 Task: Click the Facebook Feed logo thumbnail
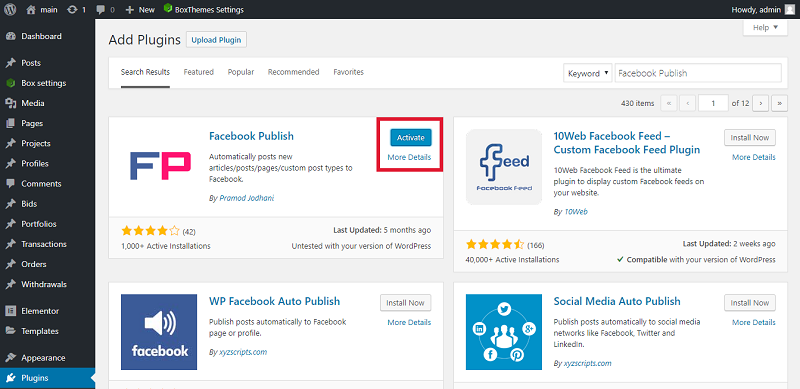(x=504, y=167)
